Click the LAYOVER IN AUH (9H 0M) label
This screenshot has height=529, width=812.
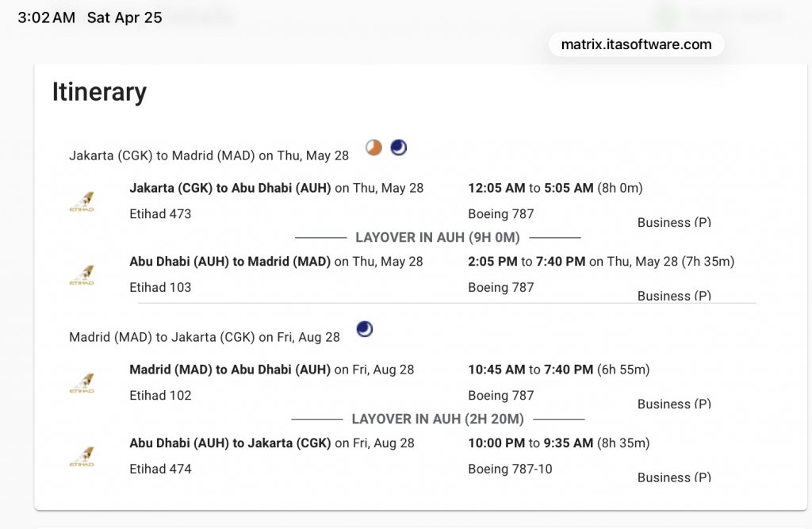point(437,237)
